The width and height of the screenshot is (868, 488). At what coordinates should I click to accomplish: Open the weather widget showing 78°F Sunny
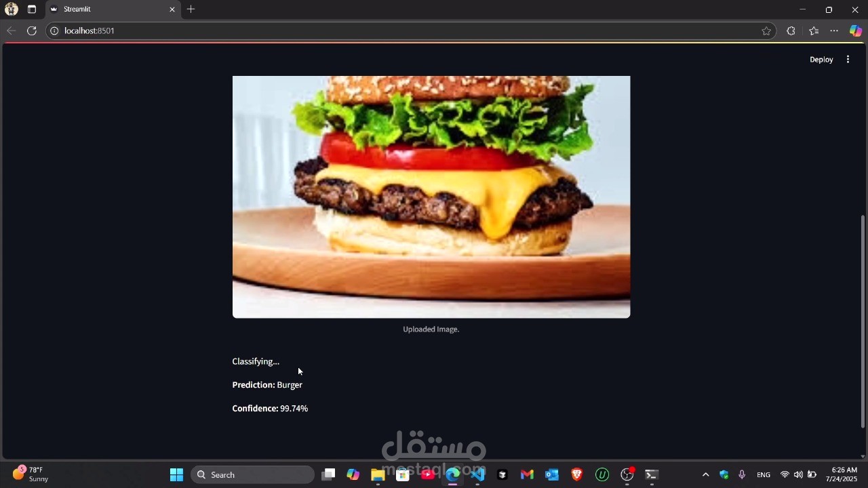(x=31, y=474)
